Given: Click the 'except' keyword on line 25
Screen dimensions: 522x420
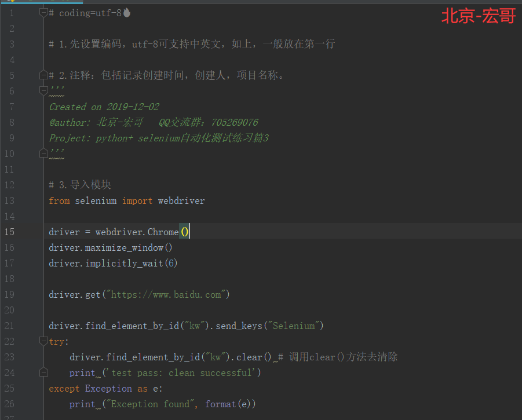Looking at the screenshot, I should (x=64, y=389).
